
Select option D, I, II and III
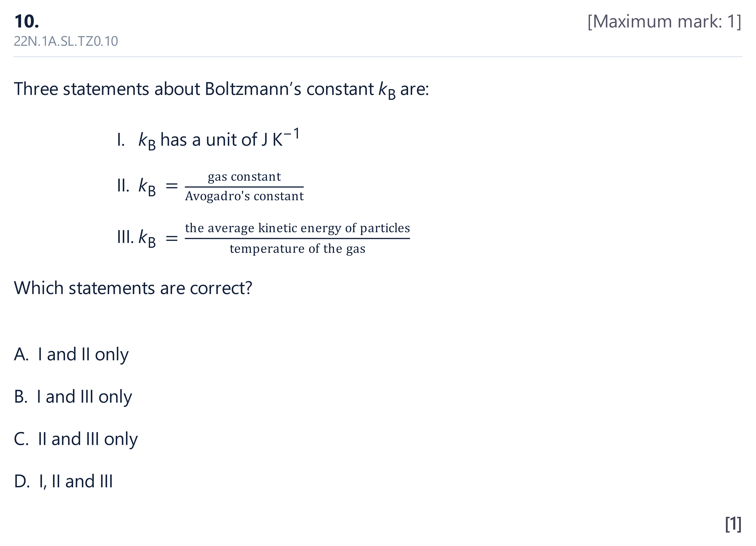pos(63,482)
